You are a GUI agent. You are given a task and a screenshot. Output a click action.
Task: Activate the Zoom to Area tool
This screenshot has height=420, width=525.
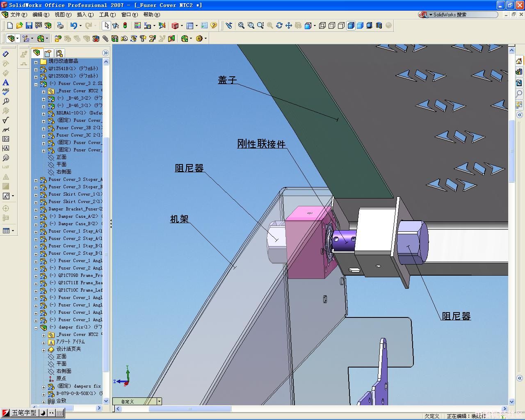click(x=251, y=25)
